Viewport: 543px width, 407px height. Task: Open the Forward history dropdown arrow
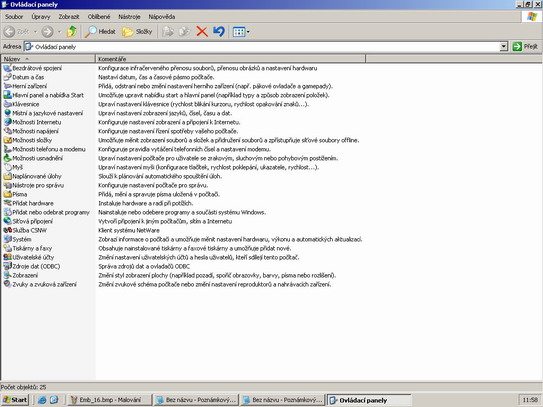[59, 32]
